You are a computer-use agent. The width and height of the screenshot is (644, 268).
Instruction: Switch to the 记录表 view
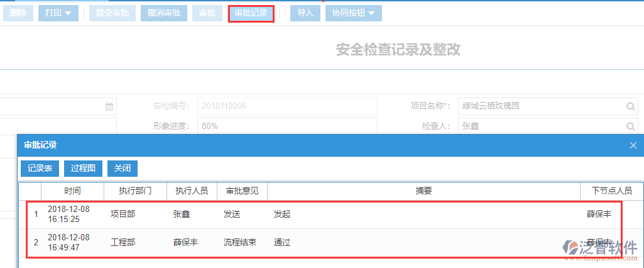[x=40, y=168]
